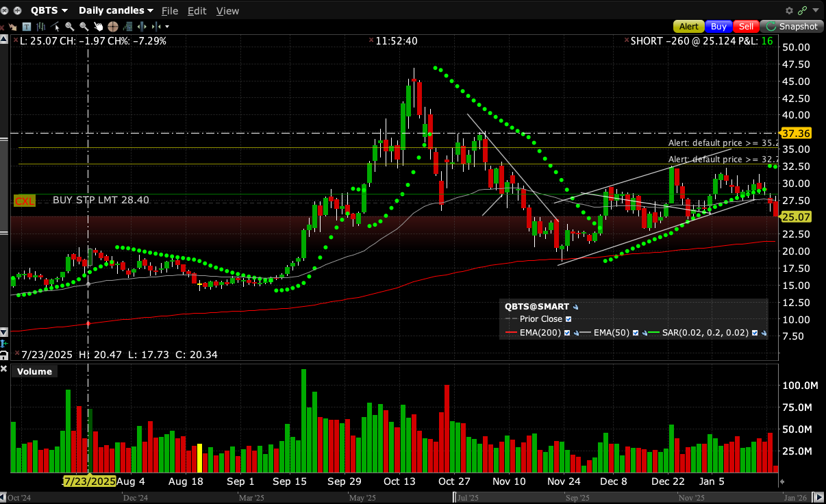Screen dimensions: 826x504
Task: Open the View menu
Action: click(227, 10)
